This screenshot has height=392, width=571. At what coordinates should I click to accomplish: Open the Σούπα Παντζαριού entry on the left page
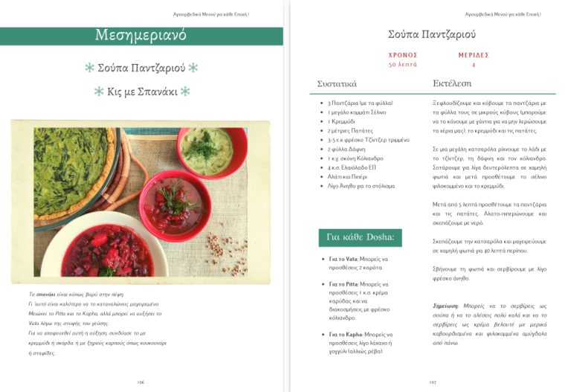click(141, 69)
